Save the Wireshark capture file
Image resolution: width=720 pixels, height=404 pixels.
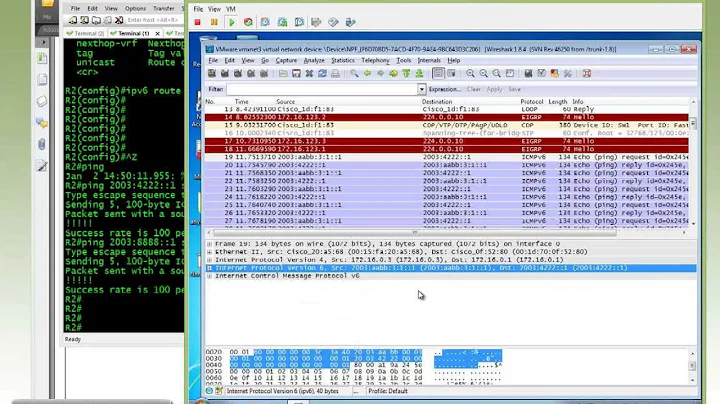(x=296, y=73)
